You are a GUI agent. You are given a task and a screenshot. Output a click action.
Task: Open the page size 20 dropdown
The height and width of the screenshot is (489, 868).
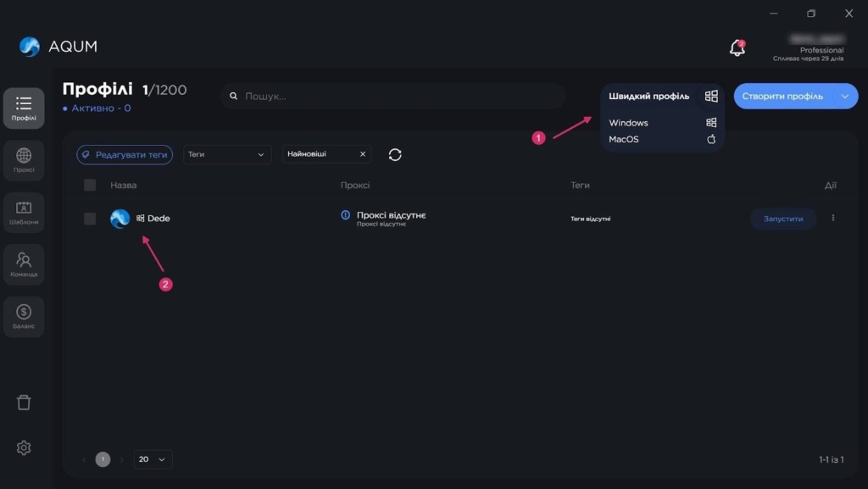[x=153, y=459]
